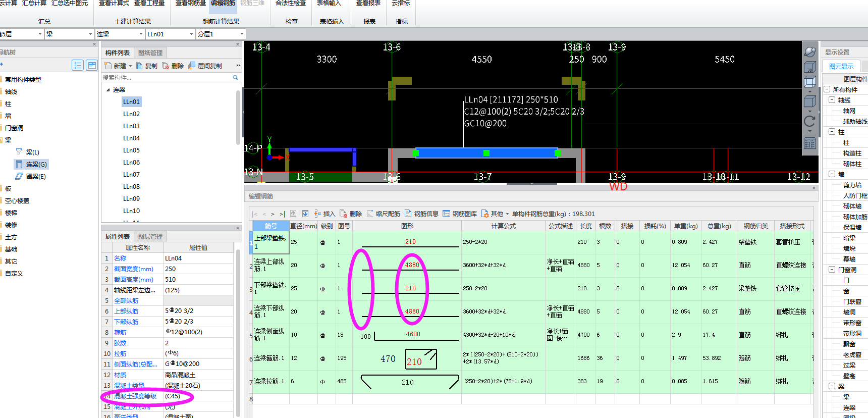Click 复制 copy component icon

tap(139, 66)
